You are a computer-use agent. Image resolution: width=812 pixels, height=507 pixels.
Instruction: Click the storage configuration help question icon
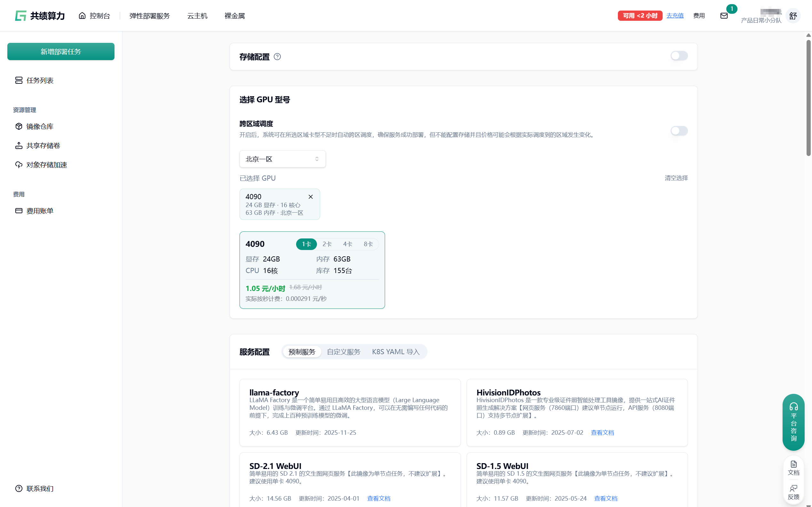tap(277, 57)
